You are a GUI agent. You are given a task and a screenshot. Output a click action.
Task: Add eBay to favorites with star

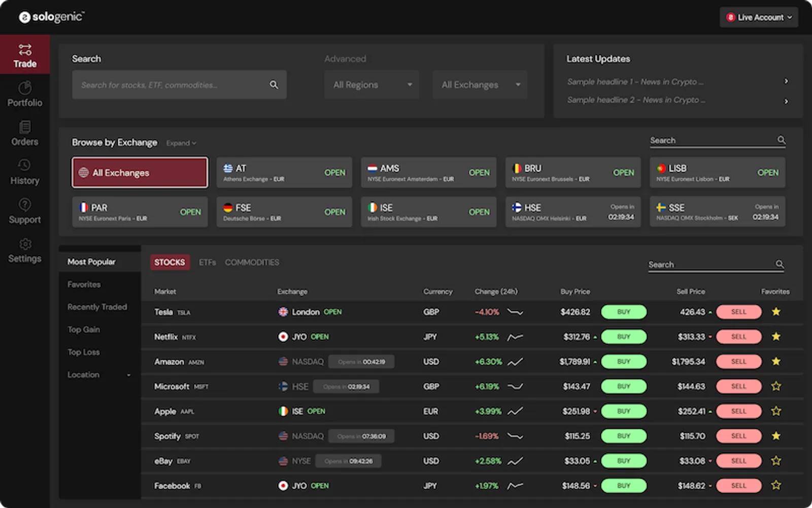tap(776, 460)
